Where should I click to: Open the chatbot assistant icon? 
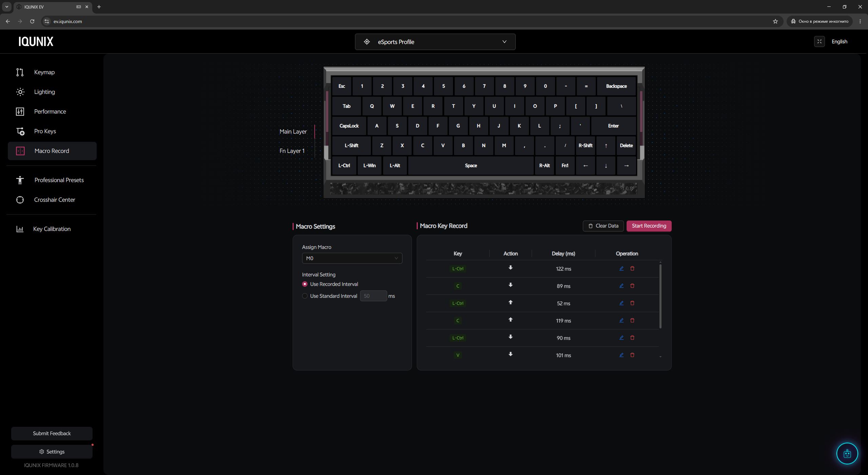(847, 453)
